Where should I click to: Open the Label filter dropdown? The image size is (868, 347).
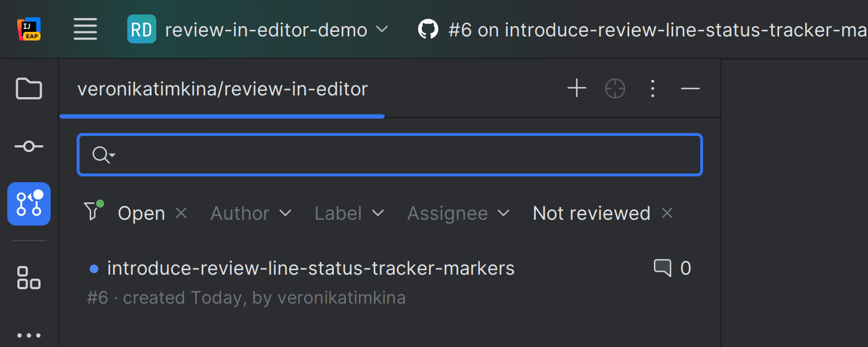click(x=349, y=213)
